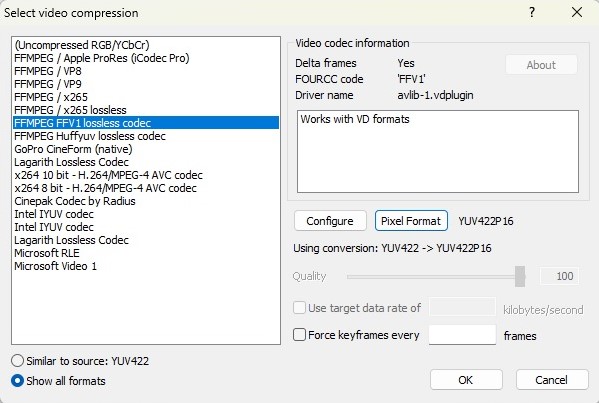The image size is (599, 403).
Task: Select FFMPEG / Apple ProRes (iCodec Pro)
Action: (x=146, y=58)
